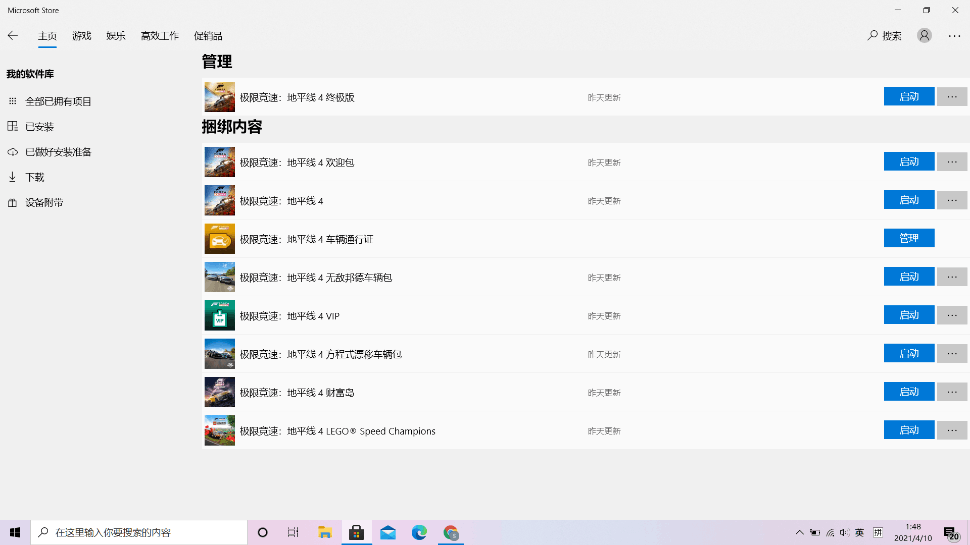Image resolution: width=970 pixels, height=545 pixels.
Task: Open more options for 财富岛
Action: tap(952, 392)
